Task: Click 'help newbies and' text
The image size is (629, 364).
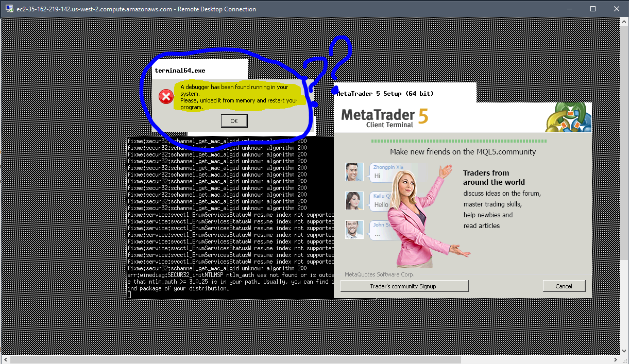Action: pyautogui.click(x=488, y=215)
